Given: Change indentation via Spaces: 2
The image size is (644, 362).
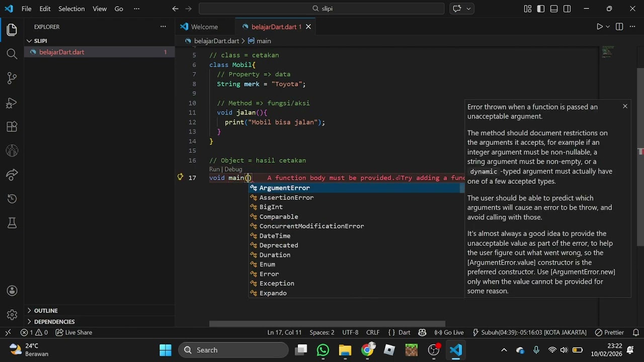Looking at the screenshot, I should pyautogui.click(x=322, y=332).
